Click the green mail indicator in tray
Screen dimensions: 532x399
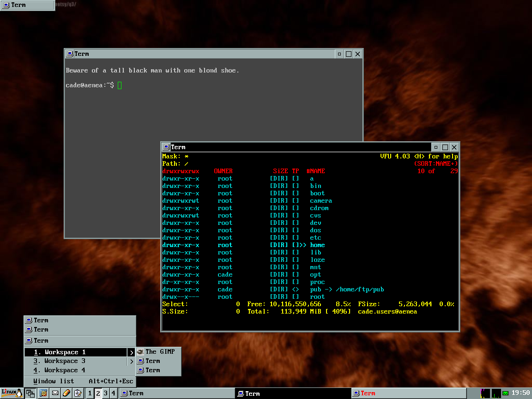(x=506, y=393)
